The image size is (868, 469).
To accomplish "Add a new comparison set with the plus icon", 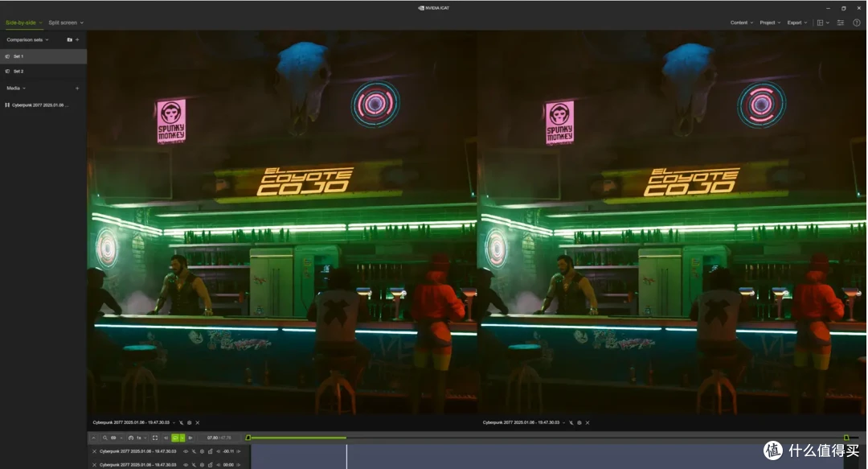I will (x=77, y=40).
